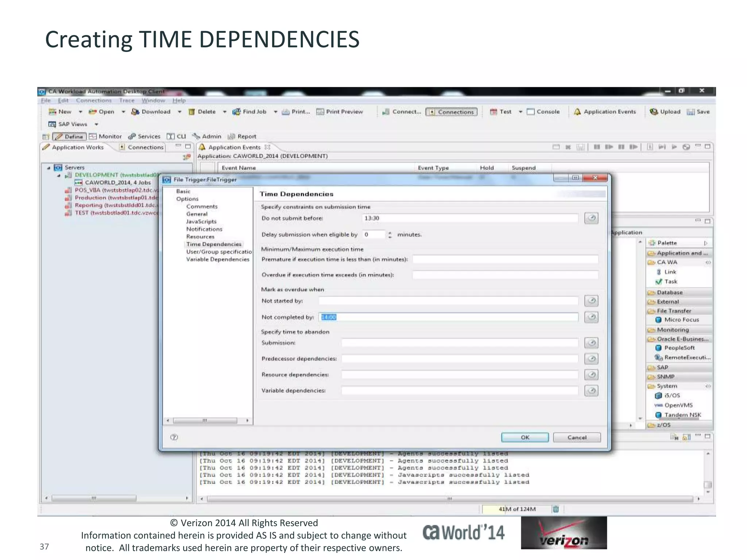The height and width of the screenshot is (560, 747).
Task: Open the Window menu
Action: point(153,100)
